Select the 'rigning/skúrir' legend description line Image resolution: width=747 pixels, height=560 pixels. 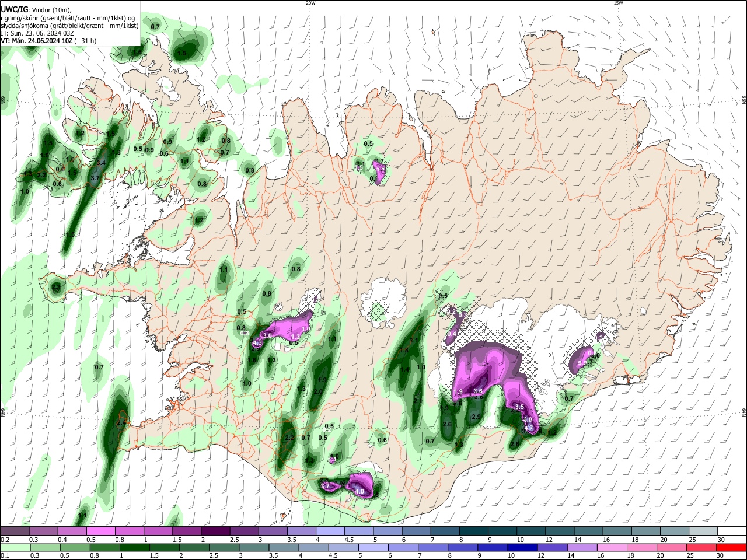[68, 18]
